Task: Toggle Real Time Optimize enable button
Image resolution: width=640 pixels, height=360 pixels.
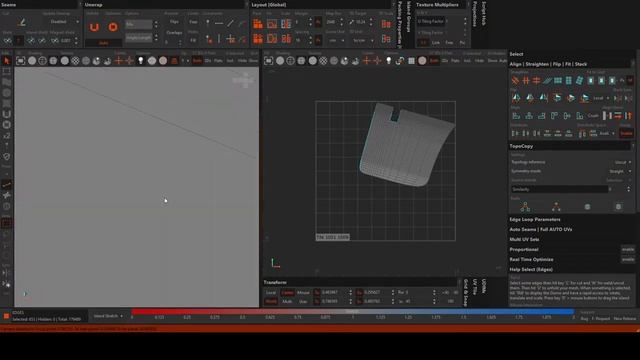Action: (628, 259)
